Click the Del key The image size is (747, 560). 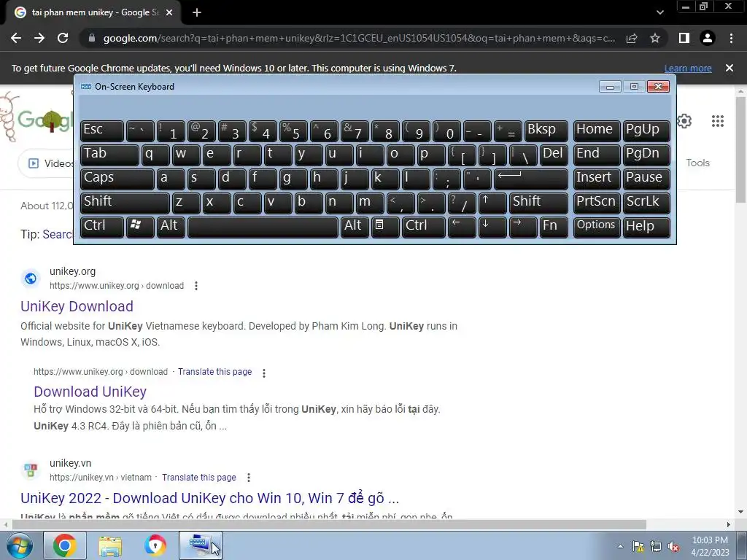coord(554,155)
